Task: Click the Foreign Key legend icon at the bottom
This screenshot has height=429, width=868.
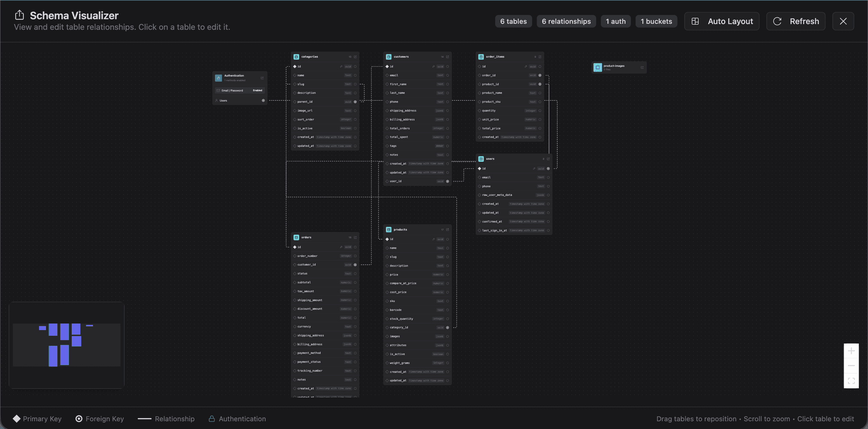Action: tap(79, 419)
